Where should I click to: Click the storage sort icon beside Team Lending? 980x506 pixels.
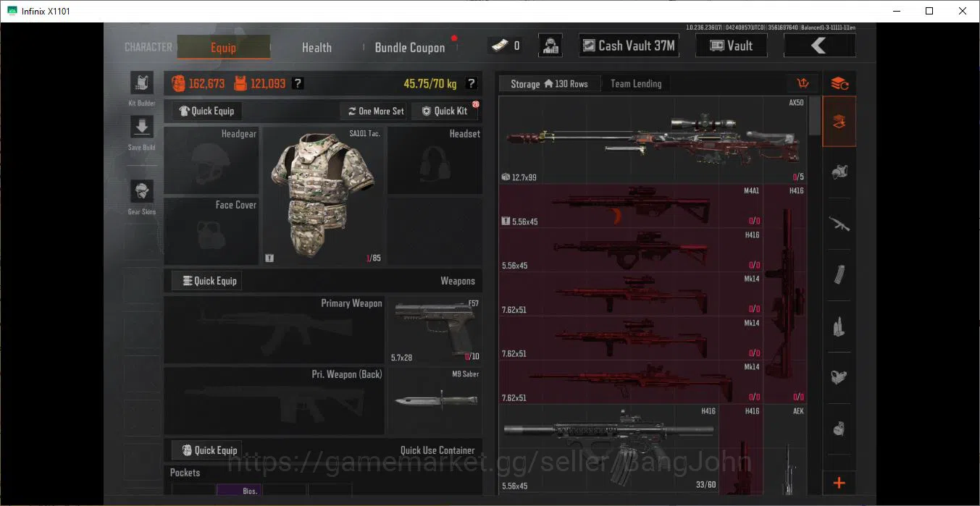click(x=803, y=84)
